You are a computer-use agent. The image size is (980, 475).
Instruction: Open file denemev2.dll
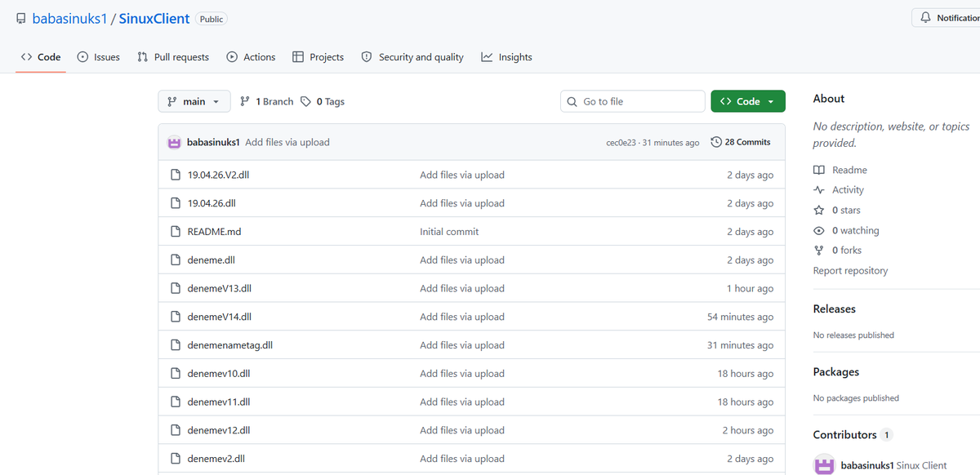click(x=216, y=459)
